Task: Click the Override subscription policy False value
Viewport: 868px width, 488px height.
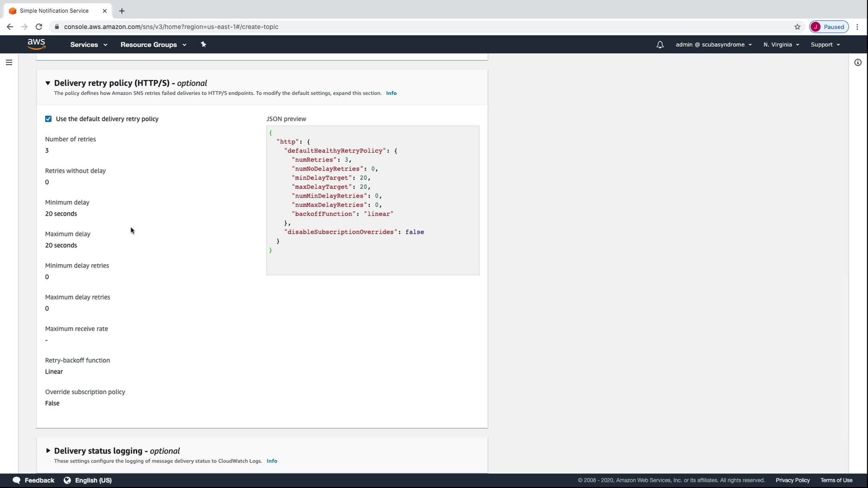Action: click(52, 403)
